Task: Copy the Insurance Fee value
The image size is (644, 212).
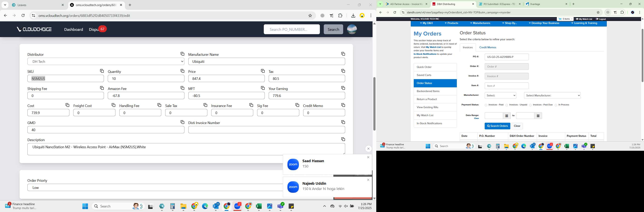Action: coord(251,105)
